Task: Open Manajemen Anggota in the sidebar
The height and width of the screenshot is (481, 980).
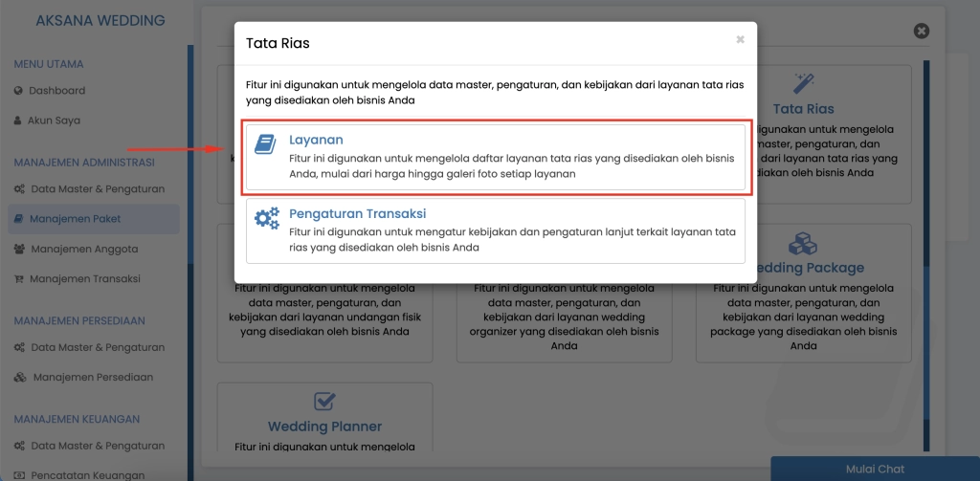Action: 84,250
